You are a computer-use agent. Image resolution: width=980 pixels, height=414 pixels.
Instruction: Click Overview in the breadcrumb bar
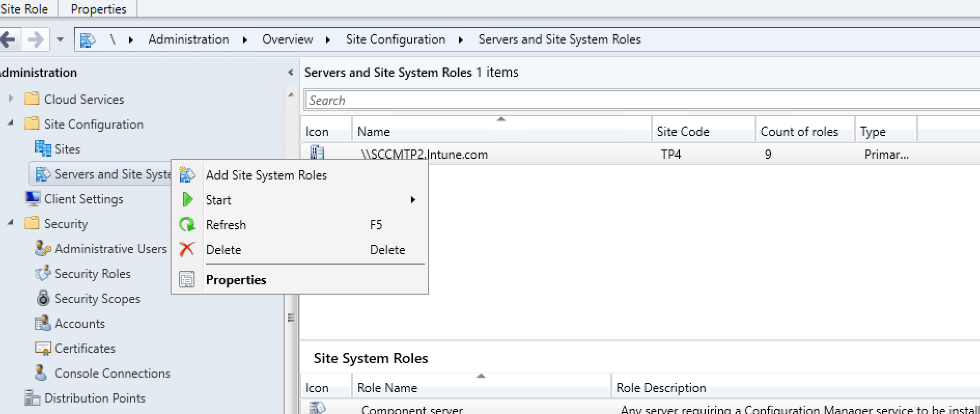point(287,39)
